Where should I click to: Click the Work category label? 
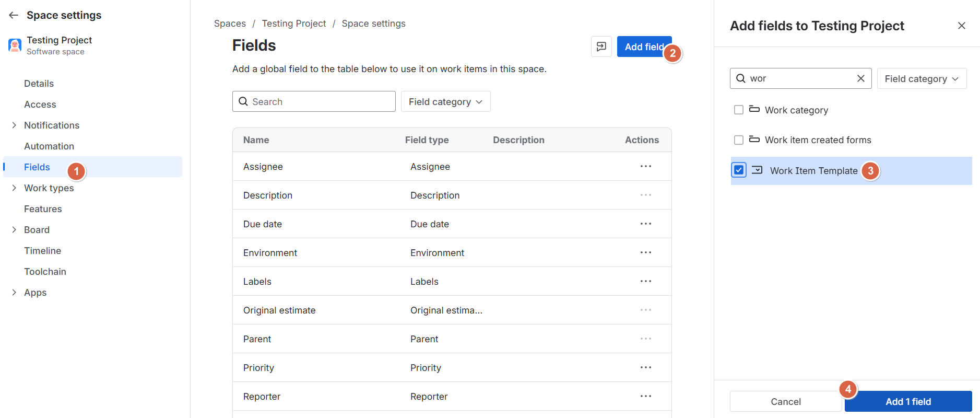796,110
